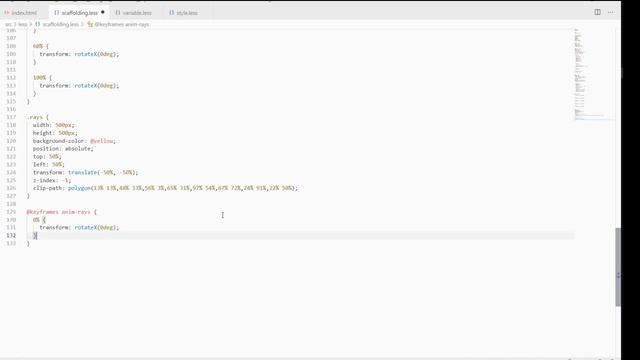Click 'position: absolute' on line 121

point(63,149)
